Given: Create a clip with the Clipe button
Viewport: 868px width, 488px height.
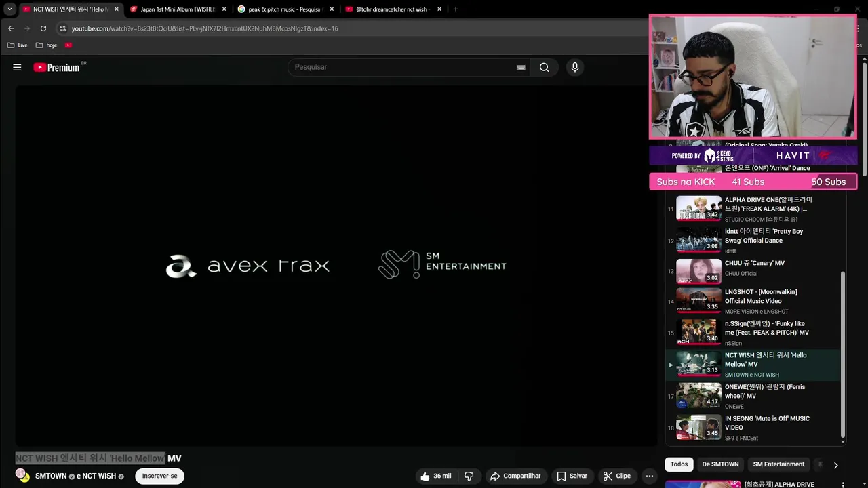Looking at the screenshot, I should click(x=617, y=476).
